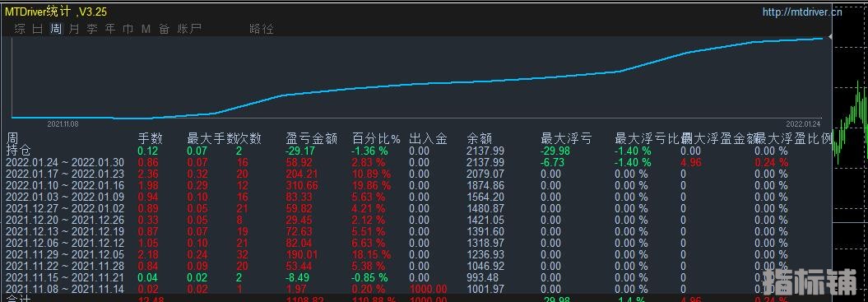This screenshot has width=868, height=302.
Task: Switch to the 日 daily tab
Action: pos(38,29)
